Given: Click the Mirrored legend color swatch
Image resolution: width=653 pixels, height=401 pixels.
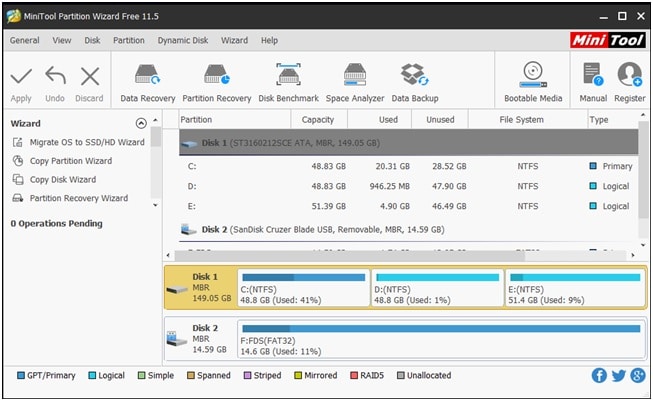Looking at the screenshot, I should tap(298, 375).
